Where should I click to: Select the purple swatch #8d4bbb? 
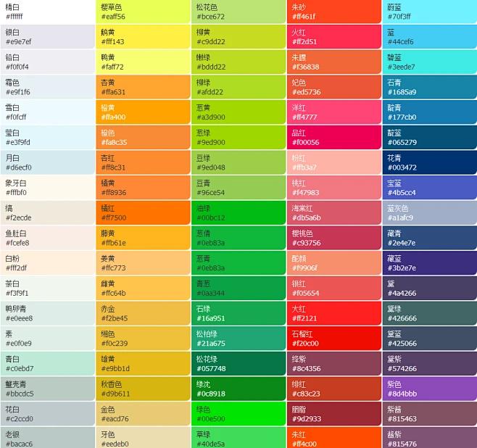(429, 389)
